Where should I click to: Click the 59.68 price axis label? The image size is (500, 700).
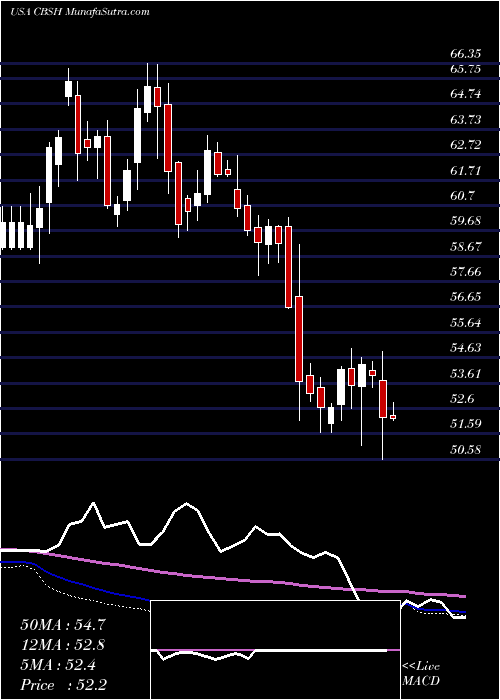coord(466,221)
